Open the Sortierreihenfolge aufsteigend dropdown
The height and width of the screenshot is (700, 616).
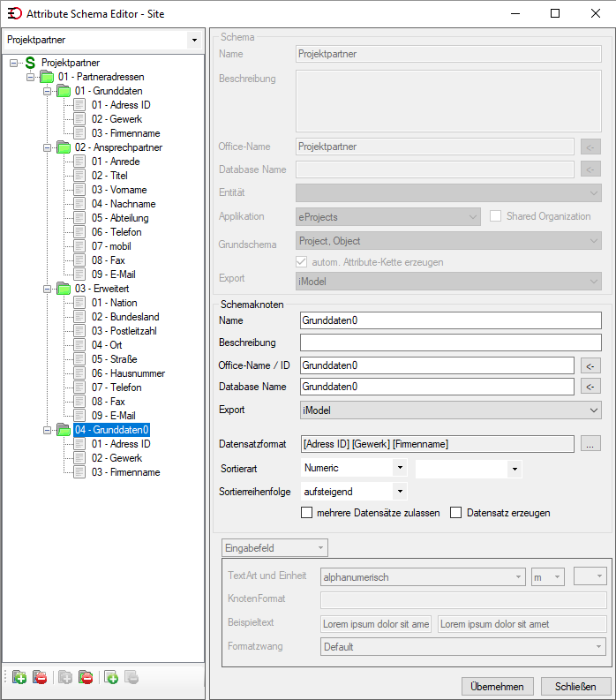point(400,492)
